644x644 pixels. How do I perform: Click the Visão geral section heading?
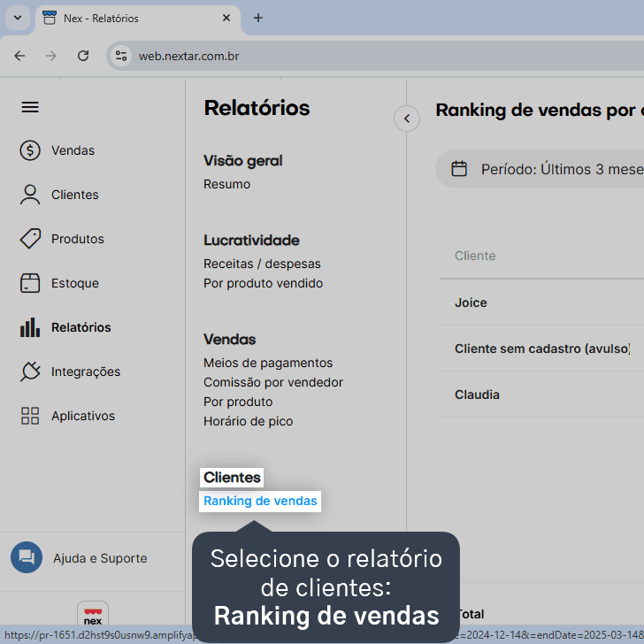pyautogui.click(x=243, y=161)
